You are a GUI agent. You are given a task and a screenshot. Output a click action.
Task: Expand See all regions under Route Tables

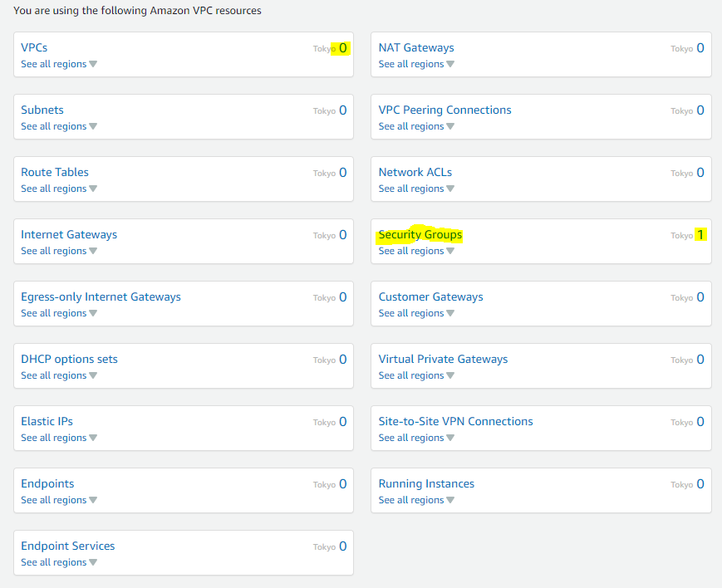[x=59, y=189]
